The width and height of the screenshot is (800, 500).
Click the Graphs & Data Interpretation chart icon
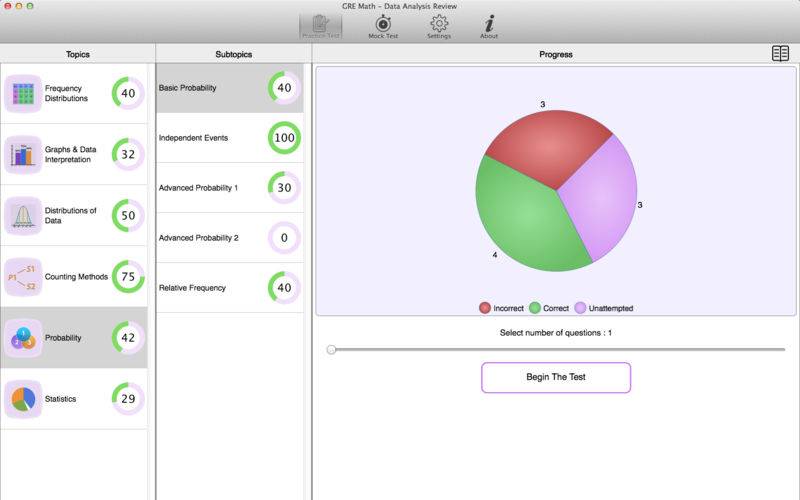tap(23, 155)
